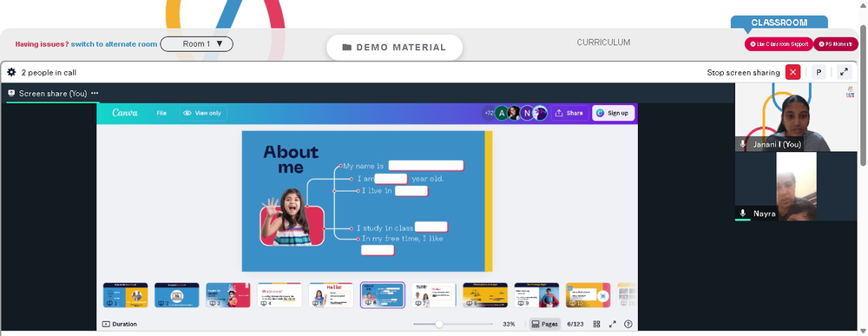Open the call settings gear icon

click(x=11, y=72)
